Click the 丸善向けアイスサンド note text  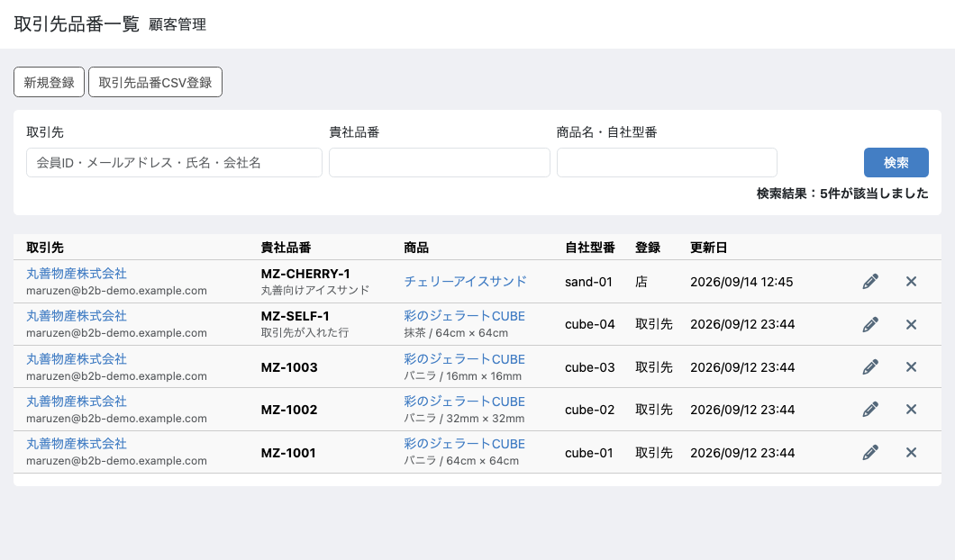(x=315, y=290)
